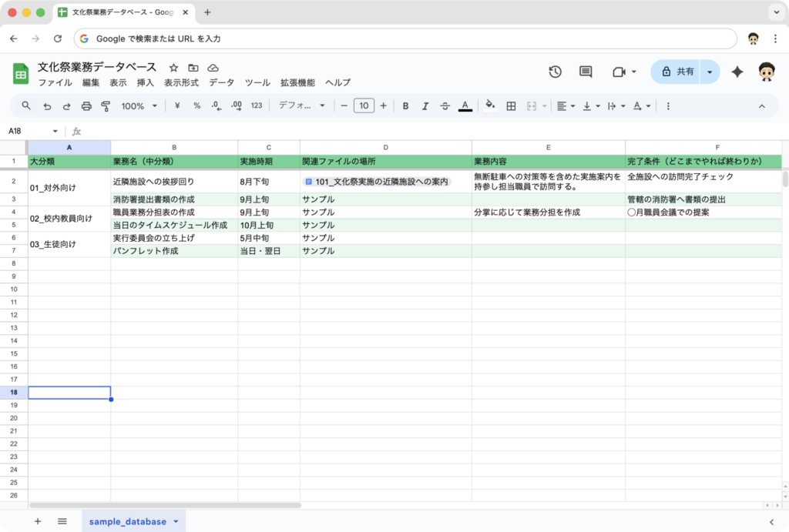Click the Gemini sparkle icon
The height and width of the screenshot is (532, 789).
point(737,72)
